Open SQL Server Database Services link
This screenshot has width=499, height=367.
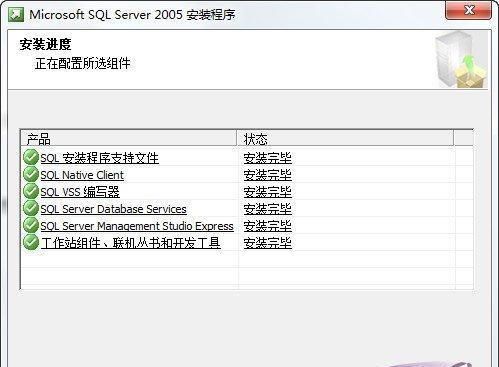tap(113, 209)
